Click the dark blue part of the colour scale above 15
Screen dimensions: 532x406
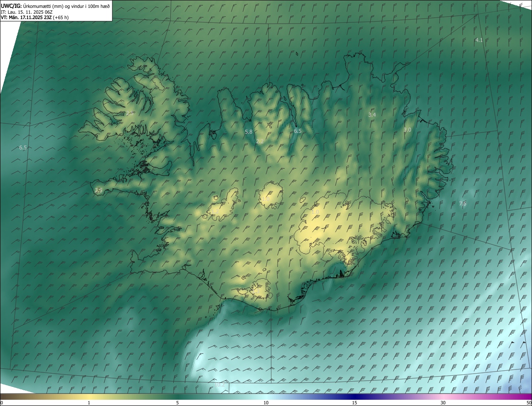click(x=355, y=397)
